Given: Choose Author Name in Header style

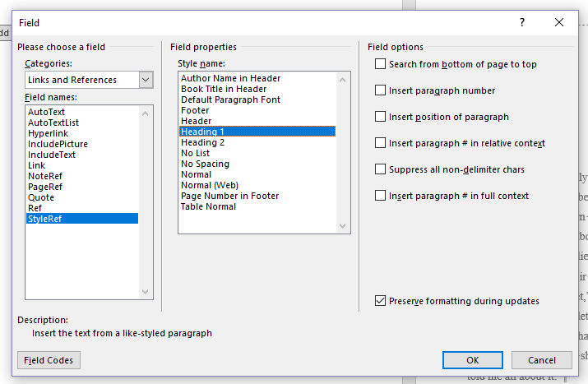Looking at the screenshot, I should click(257, 78).
